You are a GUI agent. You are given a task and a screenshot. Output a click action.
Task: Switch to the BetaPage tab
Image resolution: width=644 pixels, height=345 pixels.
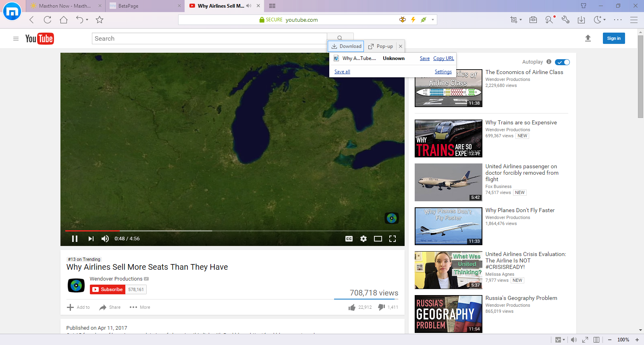145,6
